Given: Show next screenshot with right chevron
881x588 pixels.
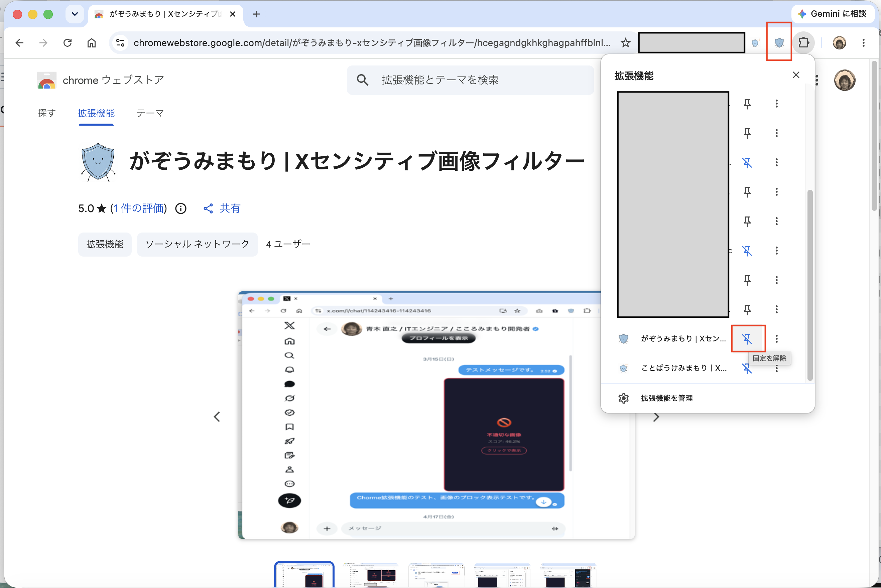Looking at the screenshot, I should click(x=656, y=417).
